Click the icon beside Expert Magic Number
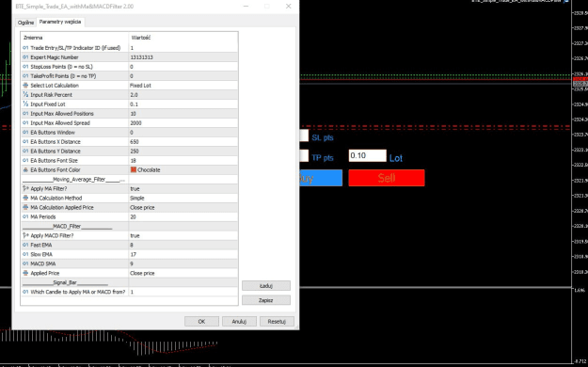This screenshot has height=367, width=588. [25, 57]
